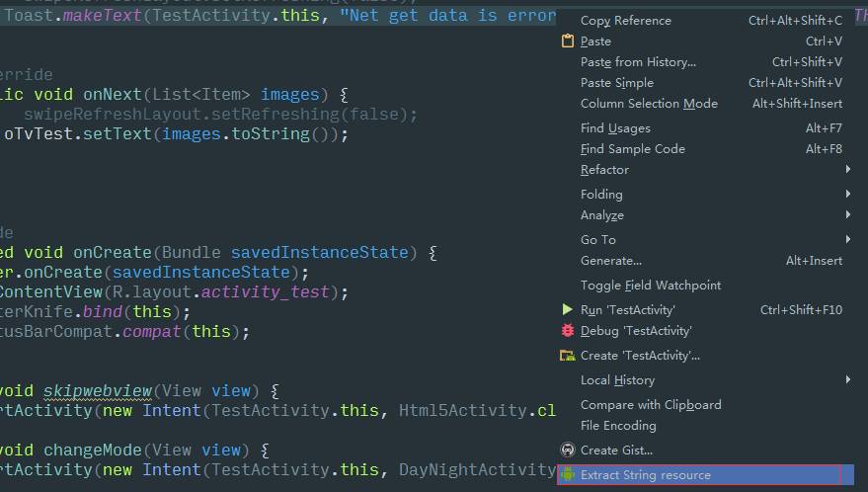Open the Folding menu entry
The height and width of the screenshot is (492, 868).
click(705, 194)
